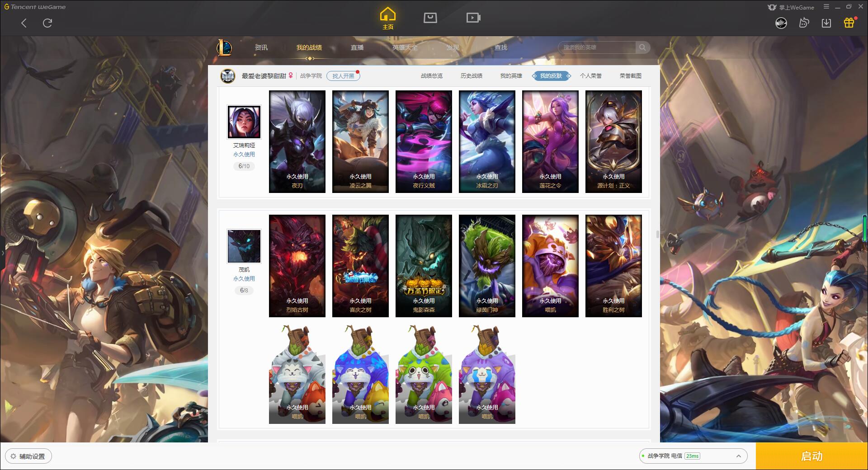
Task: Switch to 我的英雄 sub-tab
Action: 511,76
